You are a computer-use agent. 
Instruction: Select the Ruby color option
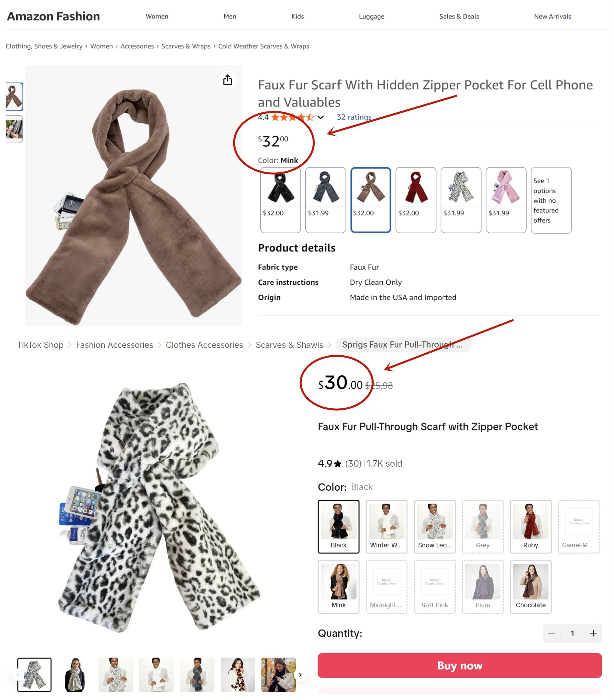tap(530, 526)
